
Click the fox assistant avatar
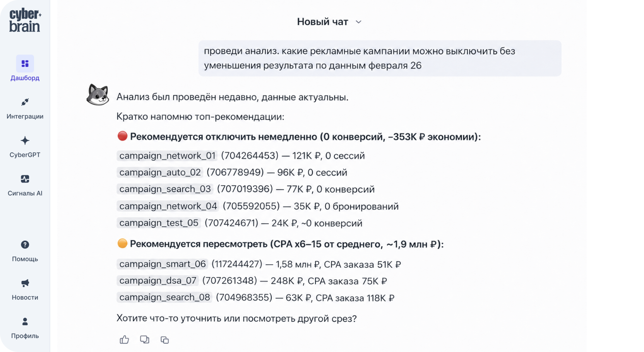pyautogui.click(x=98, y=94)
